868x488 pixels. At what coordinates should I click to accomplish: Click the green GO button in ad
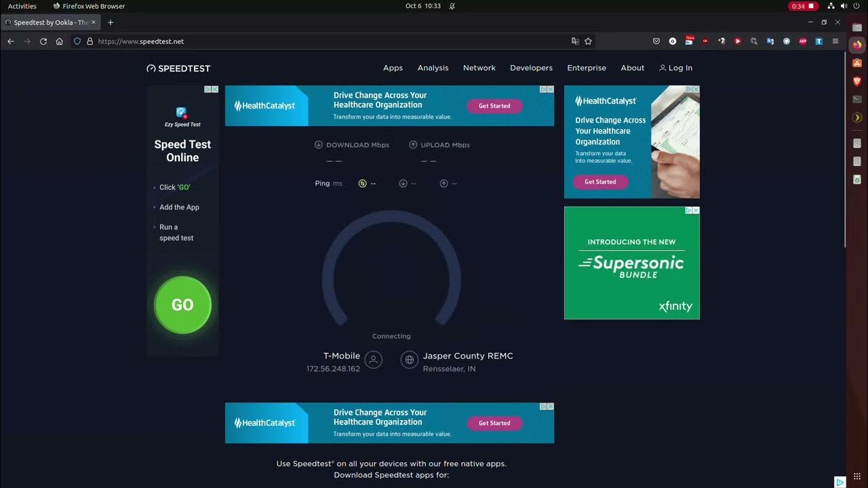point(182,305)
